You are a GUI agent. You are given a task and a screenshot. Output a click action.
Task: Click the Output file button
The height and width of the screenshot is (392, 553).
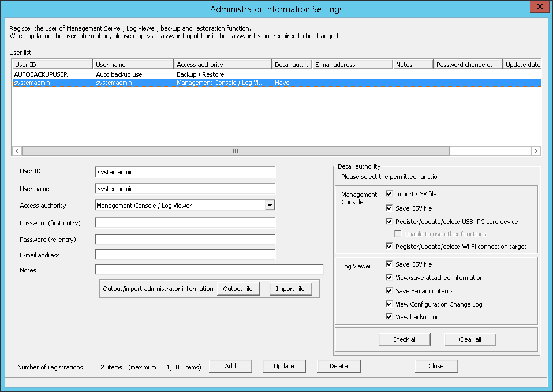click(238, 289)
